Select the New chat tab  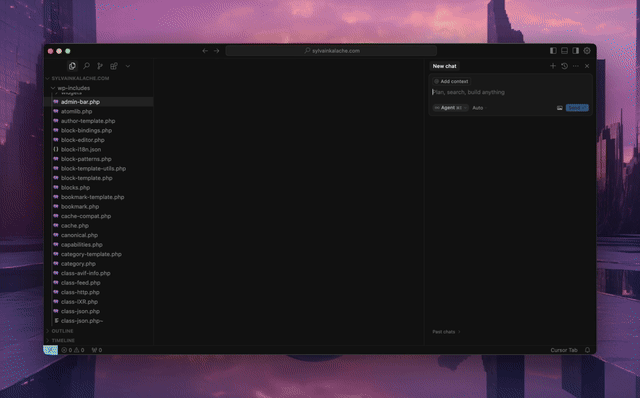tap(444, 66)
